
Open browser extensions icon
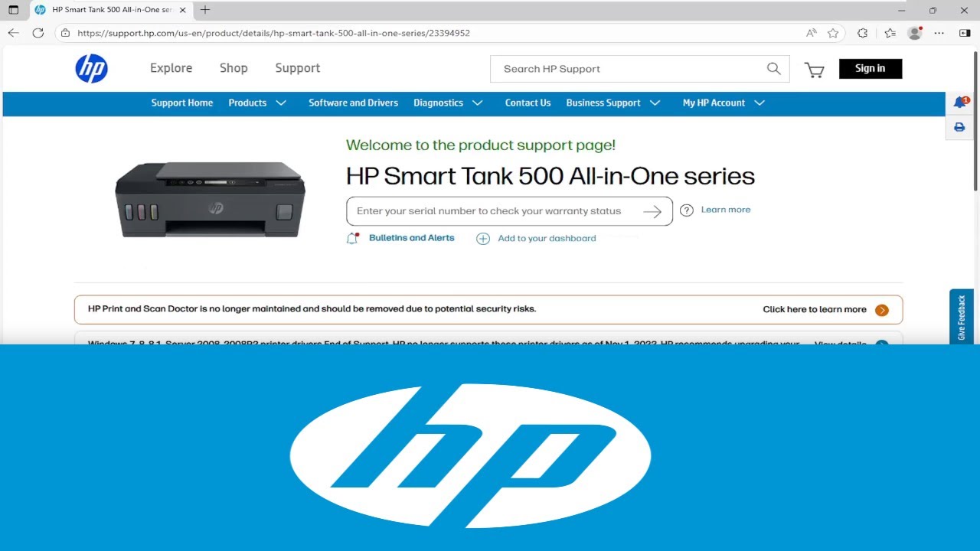click(863, 33)
